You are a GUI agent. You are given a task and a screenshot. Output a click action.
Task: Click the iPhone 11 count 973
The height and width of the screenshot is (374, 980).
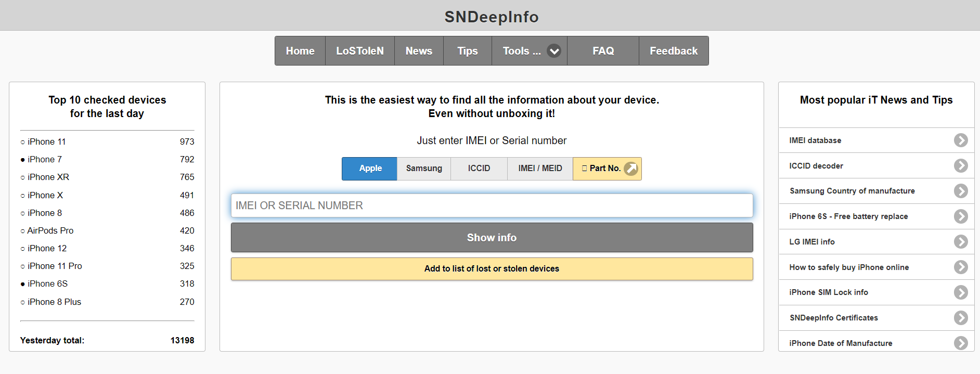coord(187,141)
